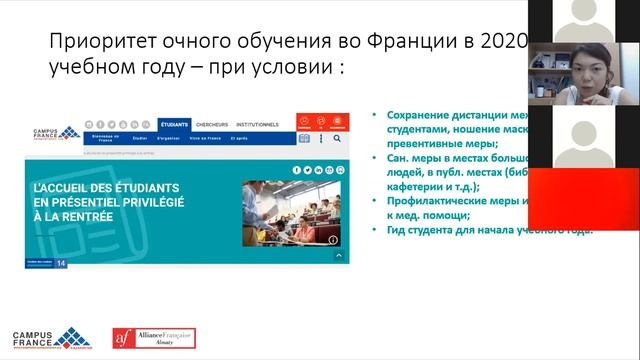
Task: Click the Campus France logo in website header
Action: pyautogui.click(x=56, y=133)
